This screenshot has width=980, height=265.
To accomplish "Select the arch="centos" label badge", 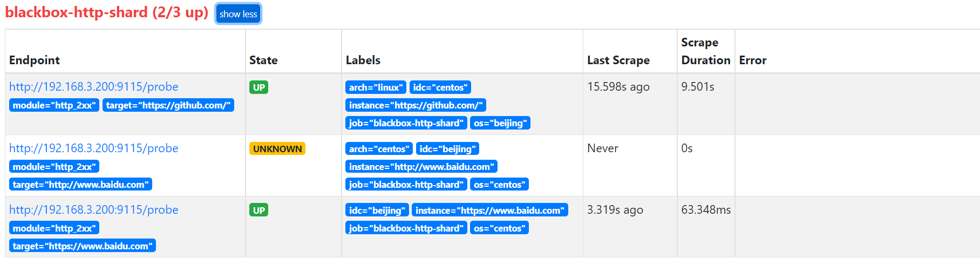I will pos(379,149).
